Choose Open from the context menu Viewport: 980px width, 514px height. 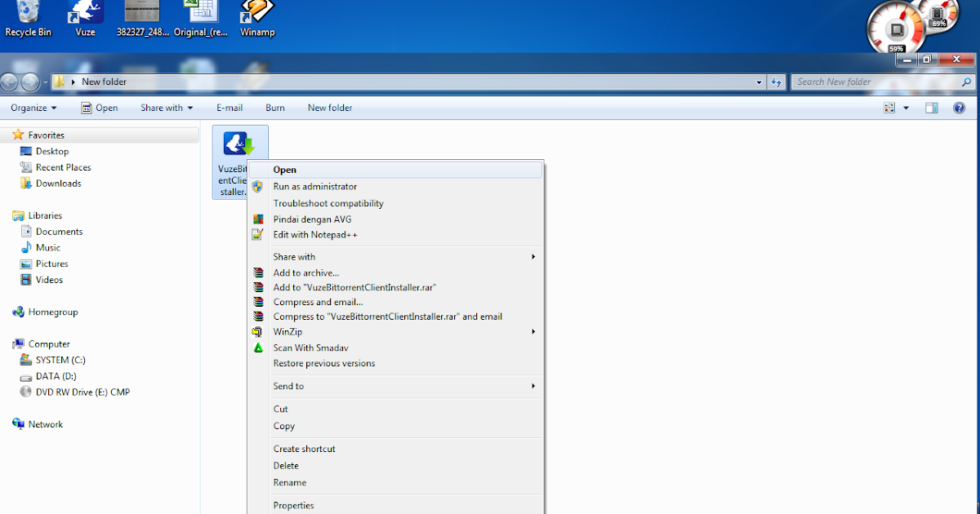(395, 170)
